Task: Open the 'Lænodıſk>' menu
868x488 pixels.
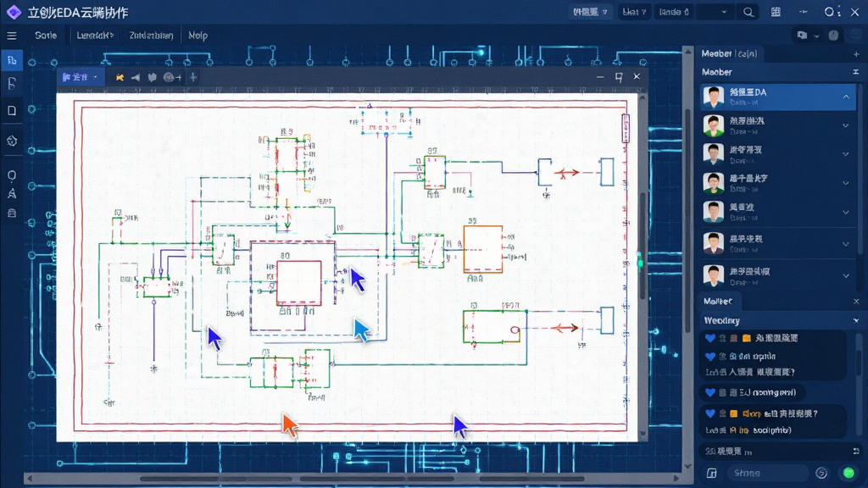Action: [x=95, y=36]
